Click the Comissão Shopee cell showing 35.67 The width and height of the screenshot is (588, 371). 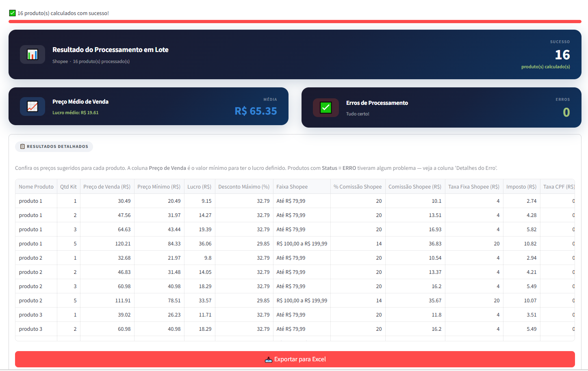click(x=435, y=301)
